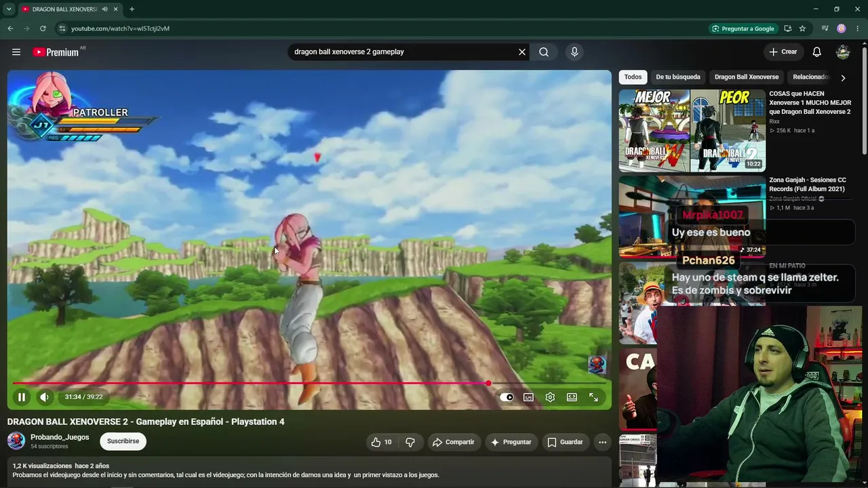Open the Probando_Juegos channel name link
The width and height of the screenshot is (868, 488).
tap(60, 437)
